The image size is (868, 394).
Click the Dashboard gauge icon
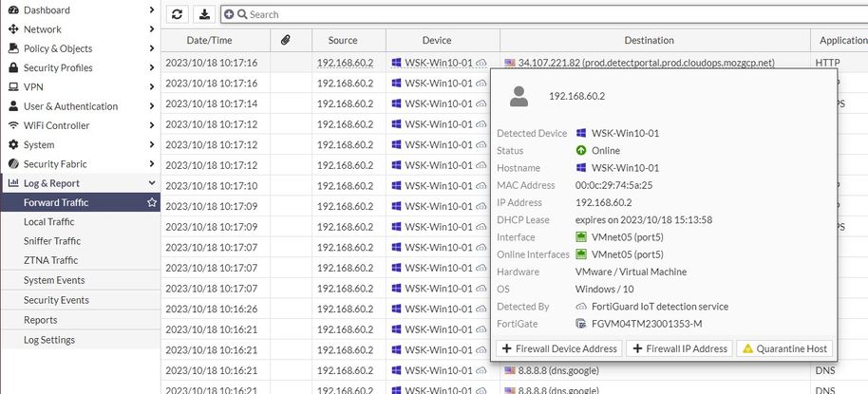pos(13,9)
